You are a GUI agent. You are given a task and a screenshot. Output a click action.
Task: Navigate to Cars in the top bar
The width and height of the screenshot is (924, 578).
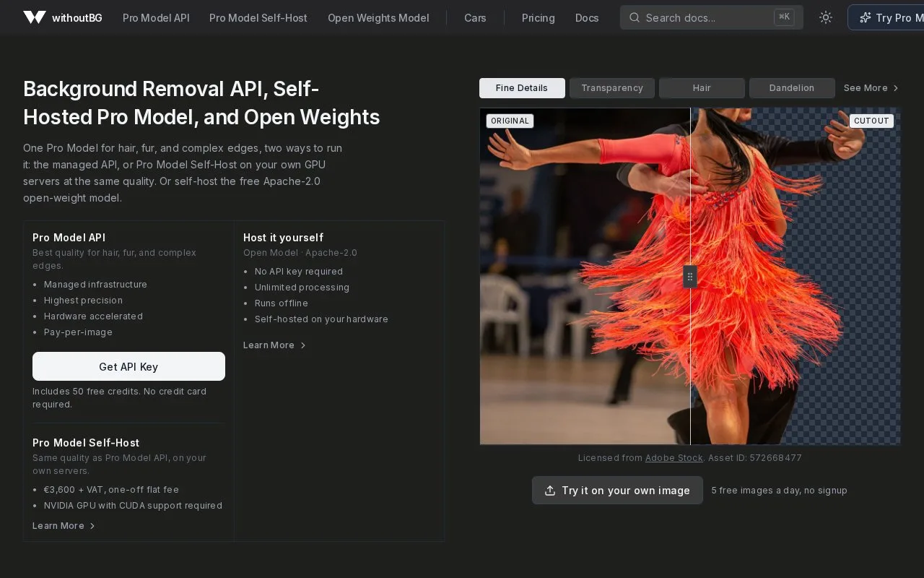click(475, 17)
